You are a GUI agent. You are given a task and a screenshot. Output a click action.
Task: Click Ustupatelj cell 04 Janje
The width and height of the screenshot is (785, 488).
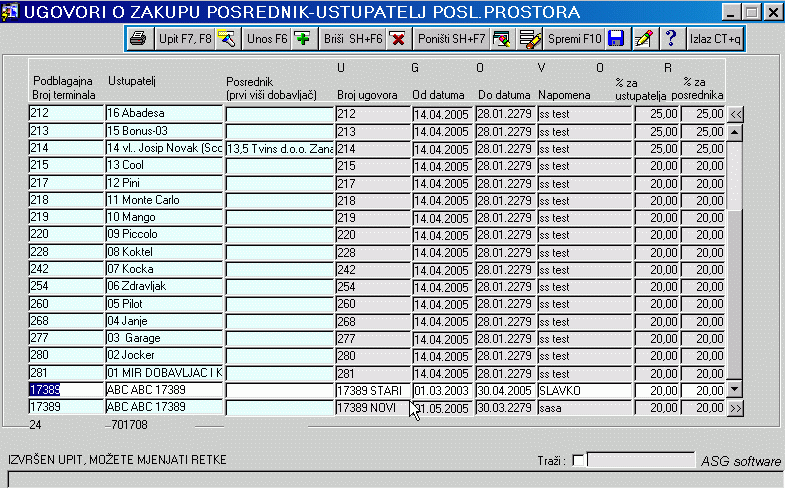pos(164,321)
